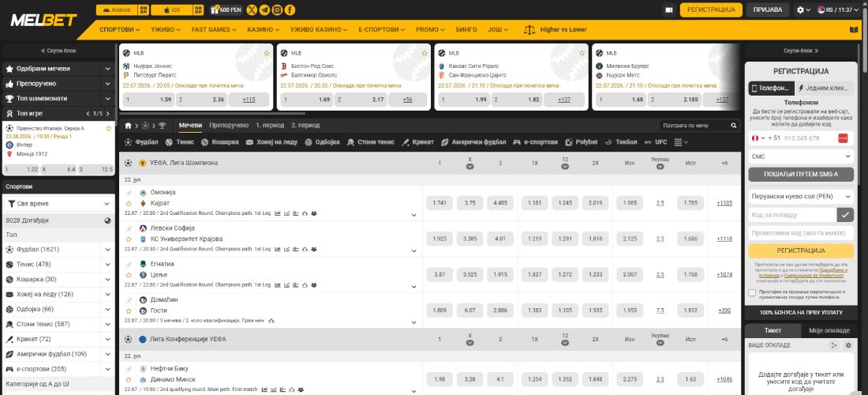This screenshot has height=395, width=868.
Task: Open the settings gear in header
Action: click(803, 10)
